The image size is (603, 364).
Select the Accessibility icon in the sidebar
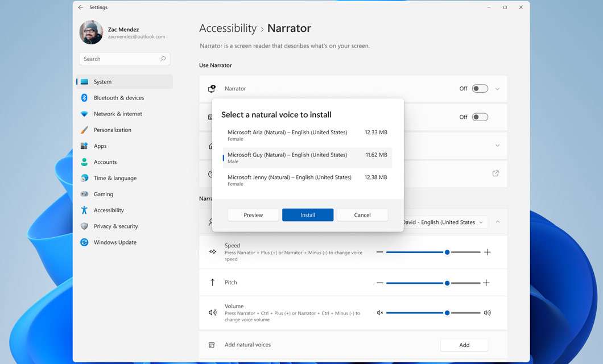84,210
